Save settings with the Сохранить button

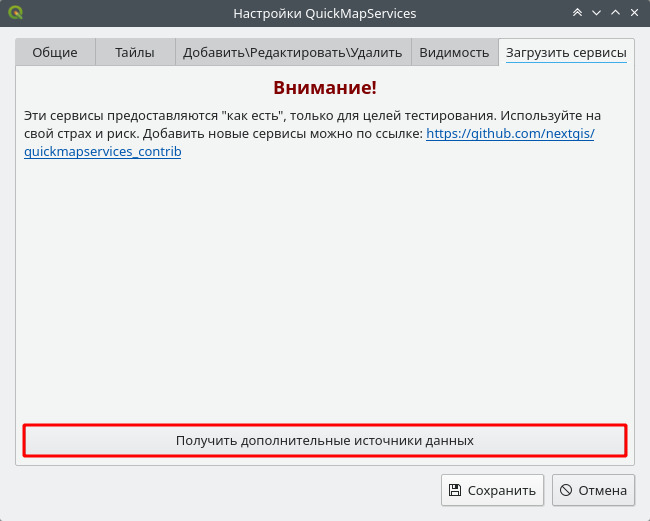pos(492,490)
